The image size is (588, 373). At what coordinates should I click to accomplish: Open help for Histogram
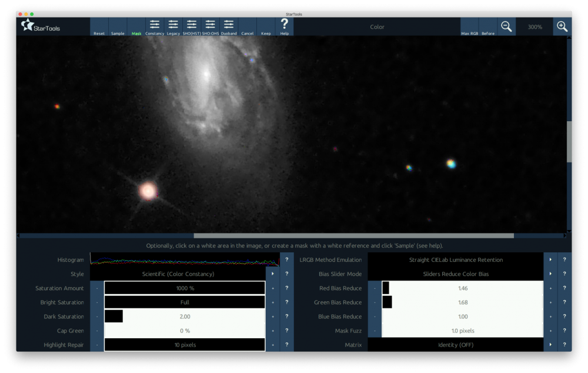click(x=287, y=259)
